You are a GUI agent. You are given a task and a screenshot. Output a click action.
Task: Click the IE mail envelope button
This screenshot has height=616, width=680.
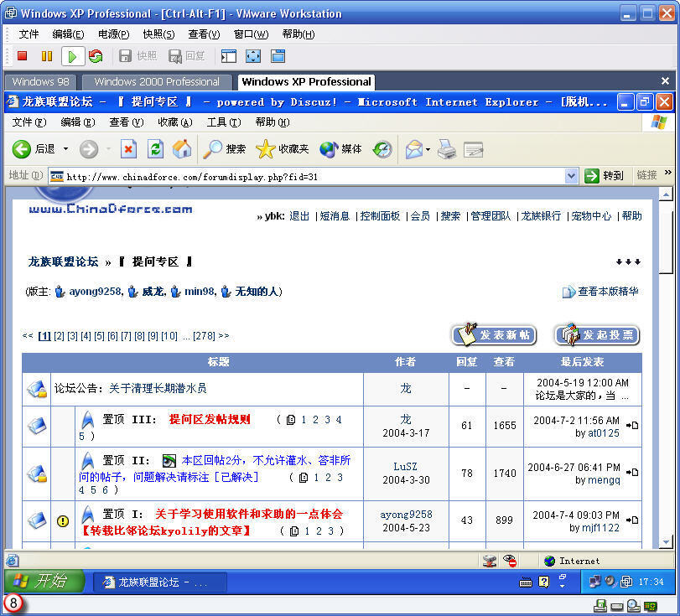414,149
